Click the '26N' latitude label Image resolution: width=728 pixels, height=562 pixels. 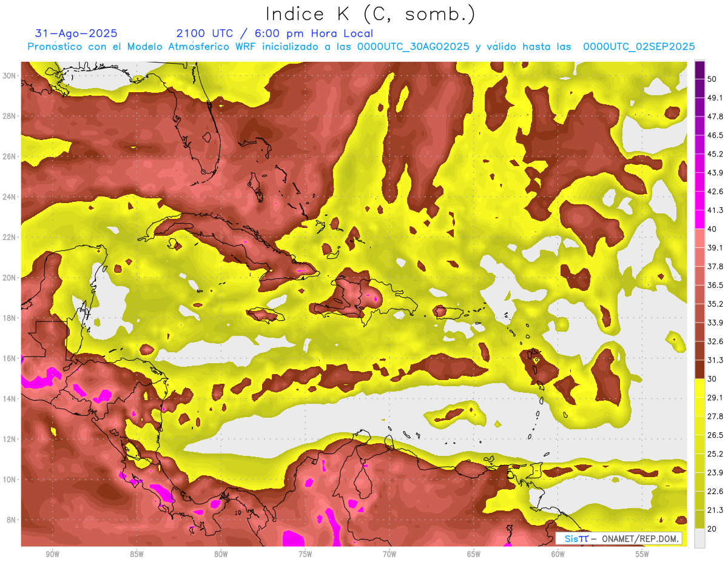(10, 156)
